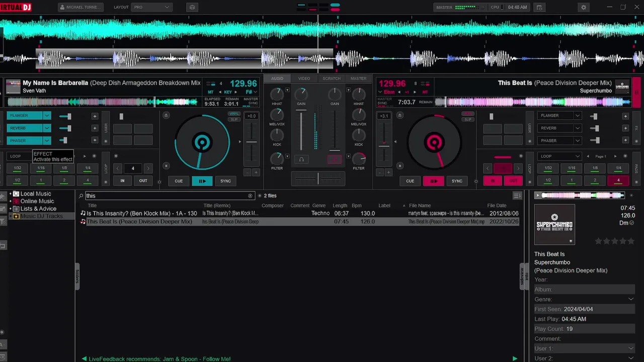The height and width of the screenshot is (362, 644).
Task: Open the right deck LOOP pads dropdown
Action: (559, 156)
